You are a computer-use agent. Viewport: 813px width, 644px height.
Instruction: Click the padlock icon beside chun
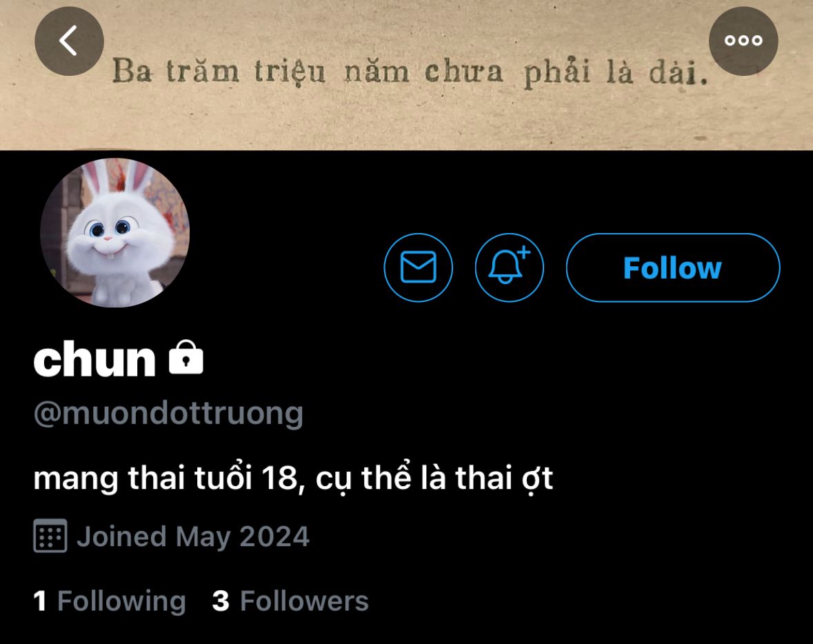click(186, 357)
